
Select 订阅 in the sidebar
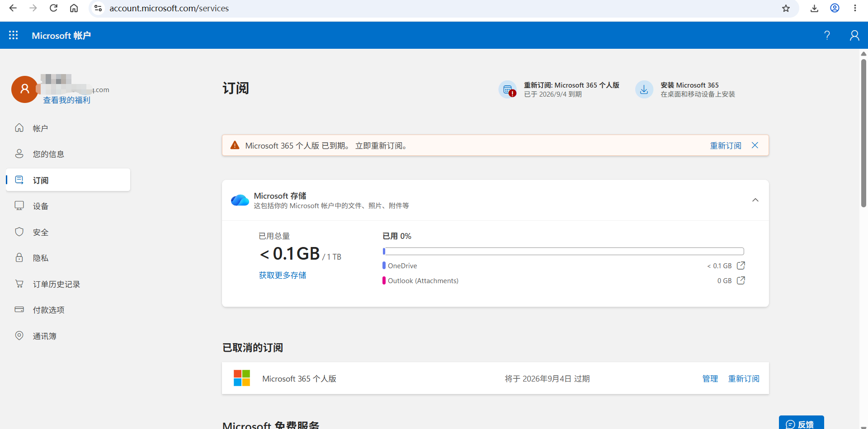pyautogui.click(x=68, y=180)
